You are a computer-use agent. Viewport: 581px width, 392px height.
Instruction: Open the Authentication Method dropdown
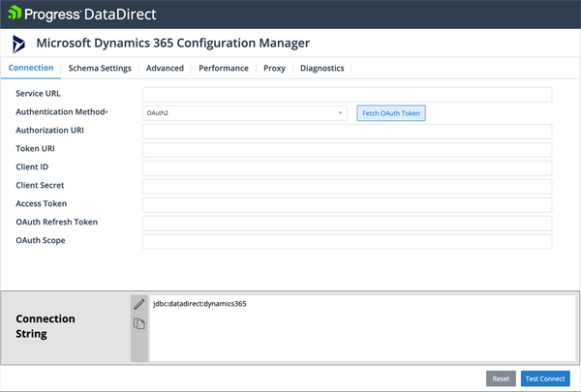click(x=245, y=113)
